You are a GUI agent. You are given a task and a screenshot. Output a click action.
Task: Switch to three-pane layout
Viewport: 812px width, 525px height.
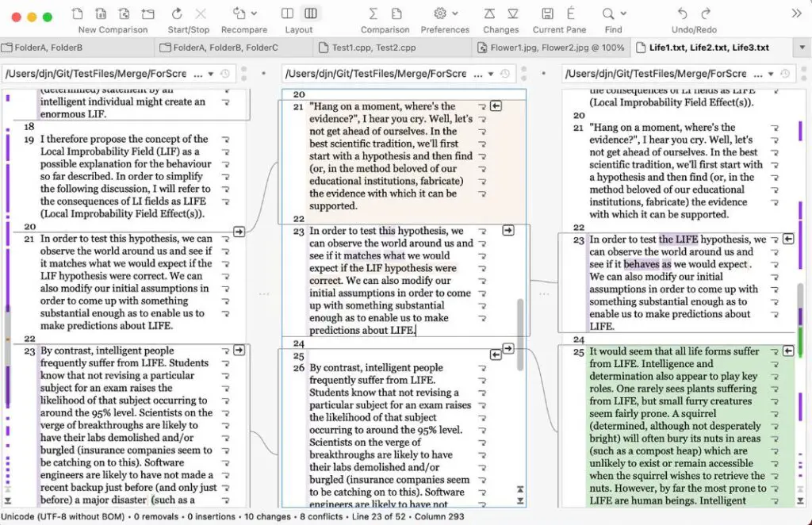pos(311,13)
